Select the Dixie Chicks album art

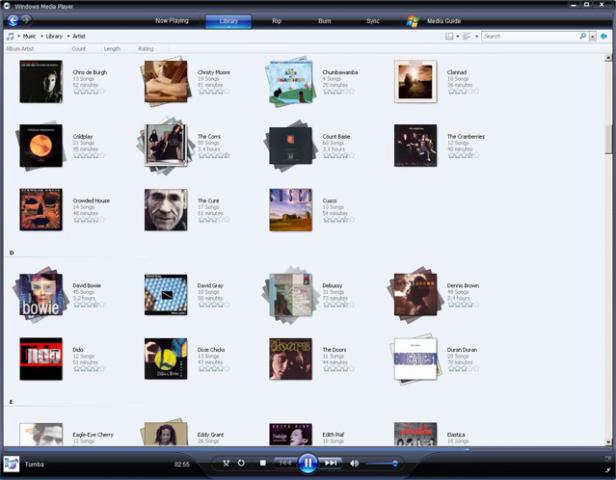click(166, 359)
